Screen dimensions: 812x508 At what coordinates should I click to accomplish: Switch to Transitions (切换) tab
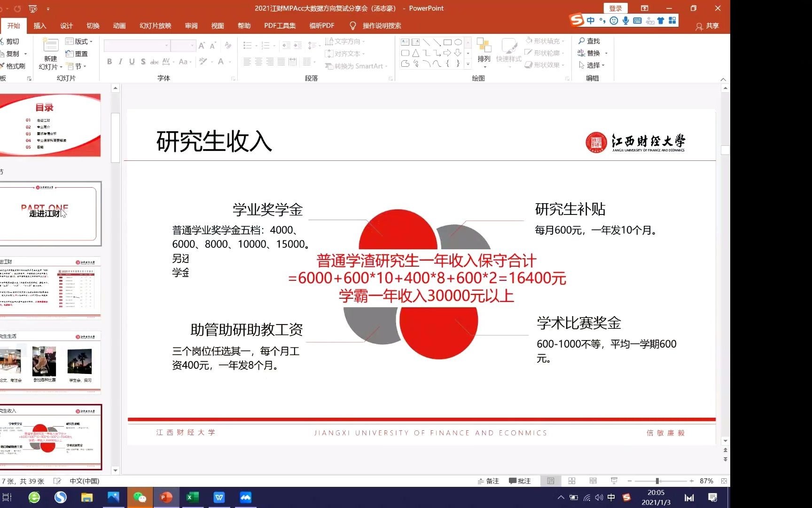coord(93,26)
